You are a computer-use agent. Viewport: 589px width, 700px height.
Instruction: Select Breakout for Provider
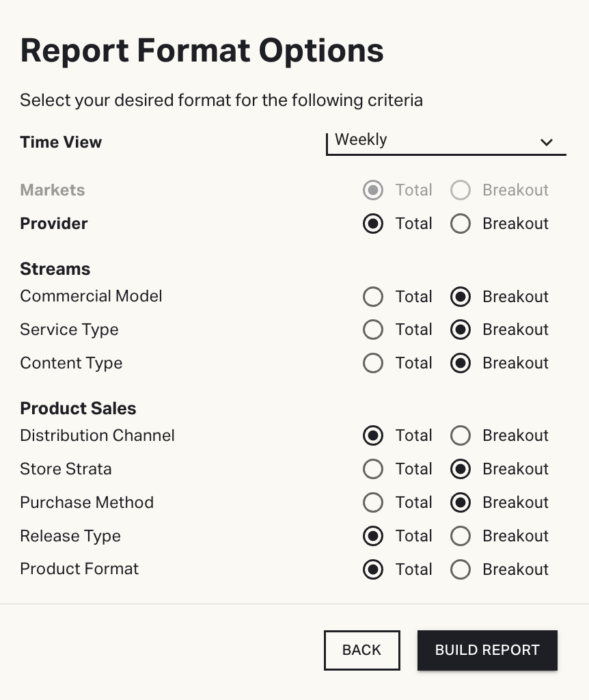click(x=461, y=224)
